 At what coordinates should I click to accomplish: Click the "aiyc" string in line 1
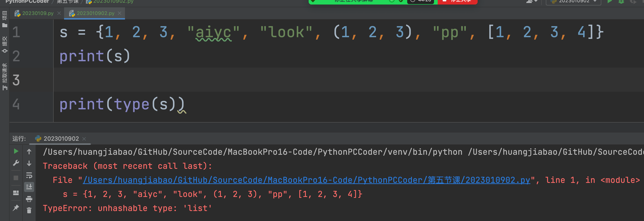[214, 32]
